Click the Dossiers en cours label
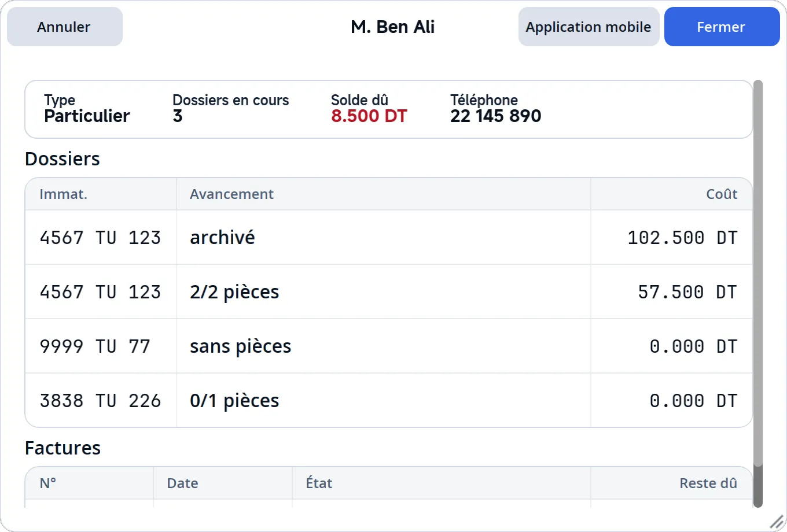Viewport: 787px width, 532px height. coord(230,100)
